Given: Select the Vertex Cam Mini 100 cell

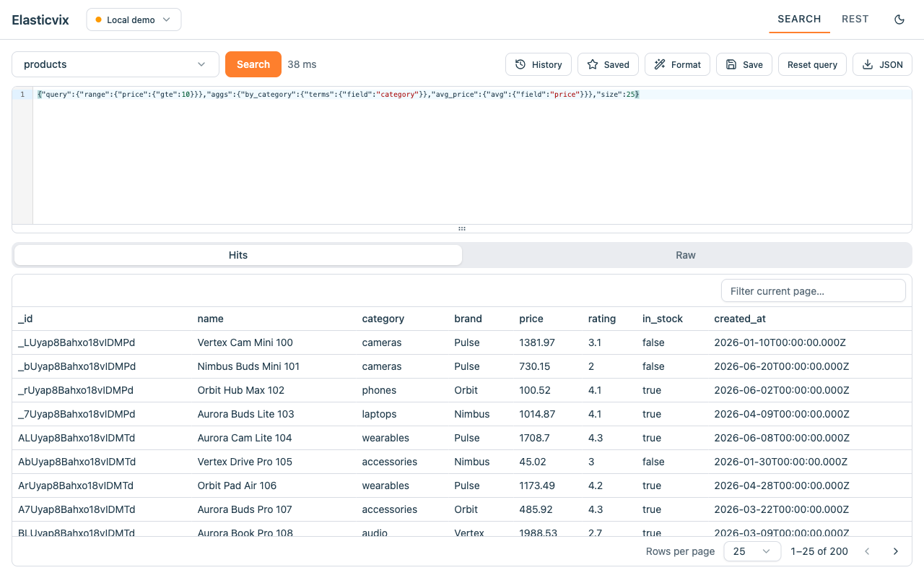Looking at the screenshot, I should tap(245, 342).
